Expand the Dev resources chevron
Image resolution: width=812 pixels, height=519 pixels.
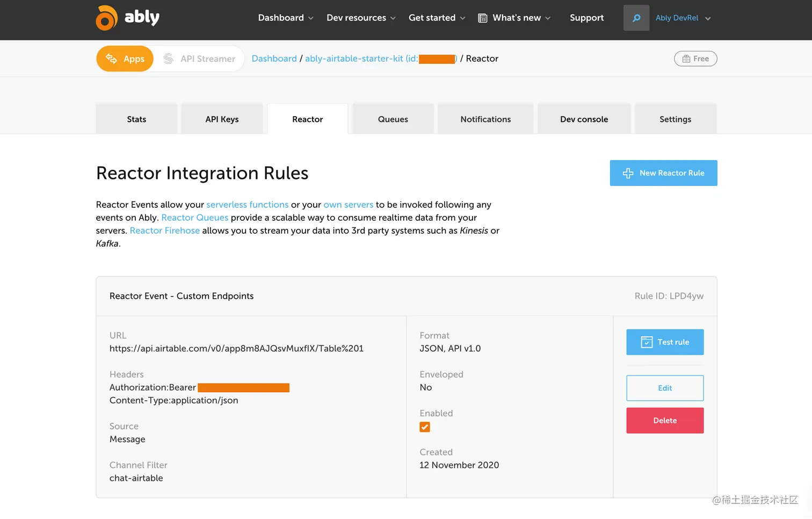coord(393,18)
